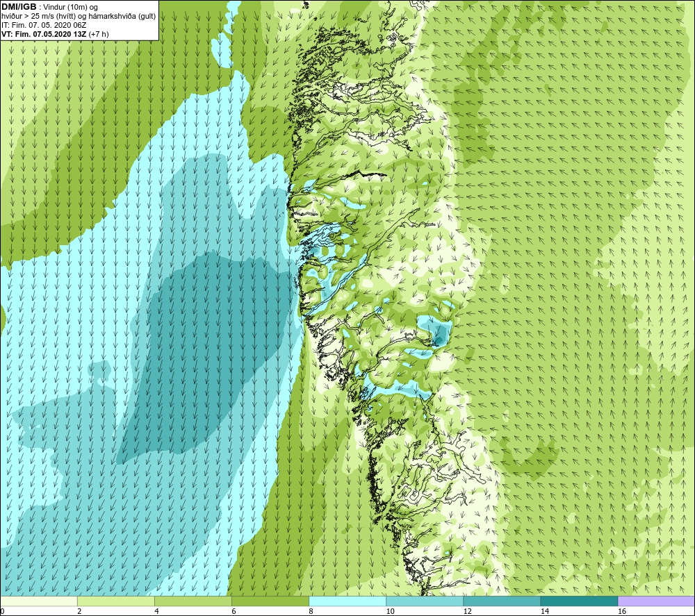Click the 4–6 m/s green legend swatch
Image resolution: width=695 pixels, height=616 pixels.
coord(193,601)
